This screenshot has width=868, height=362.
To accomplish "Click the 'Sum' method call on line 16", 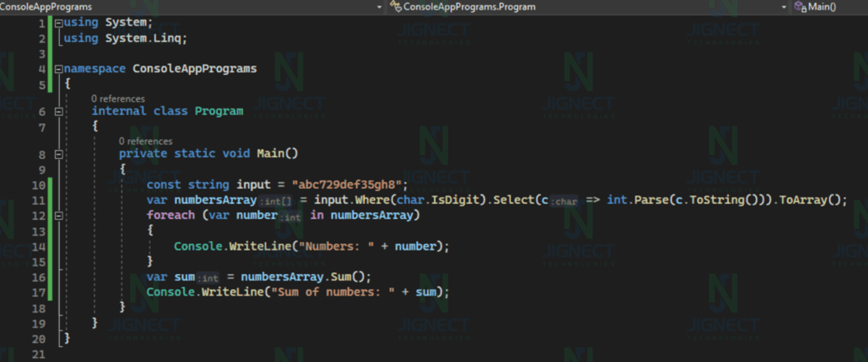I will 341,277.
